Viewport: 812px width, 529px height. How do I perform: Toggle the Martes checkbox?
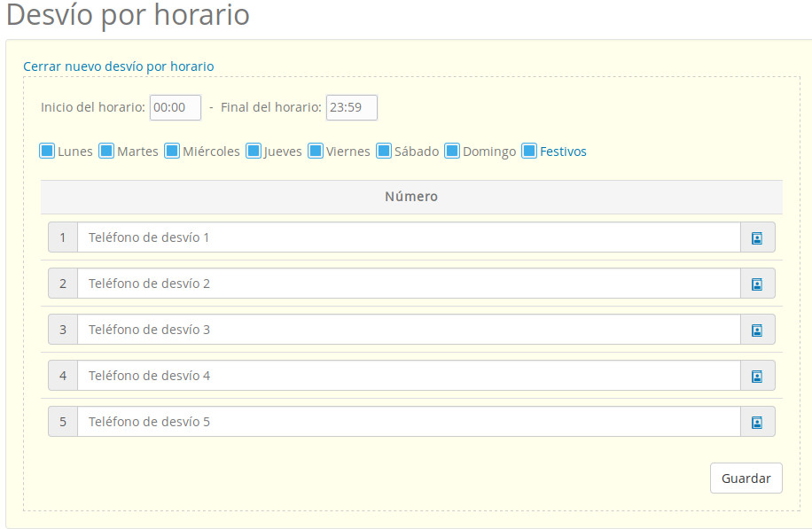coord(108,151)
